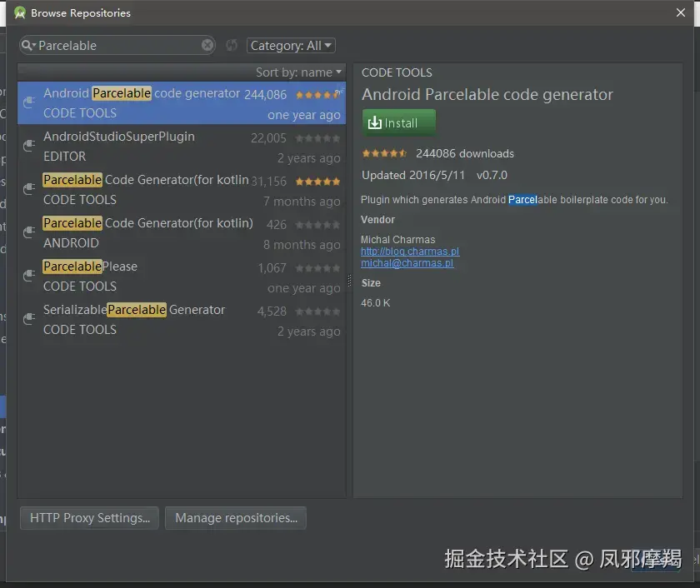700x588 pixels.
Task: Click the star rating of 31,156-download plugin
Action: (x=317, y=182)
